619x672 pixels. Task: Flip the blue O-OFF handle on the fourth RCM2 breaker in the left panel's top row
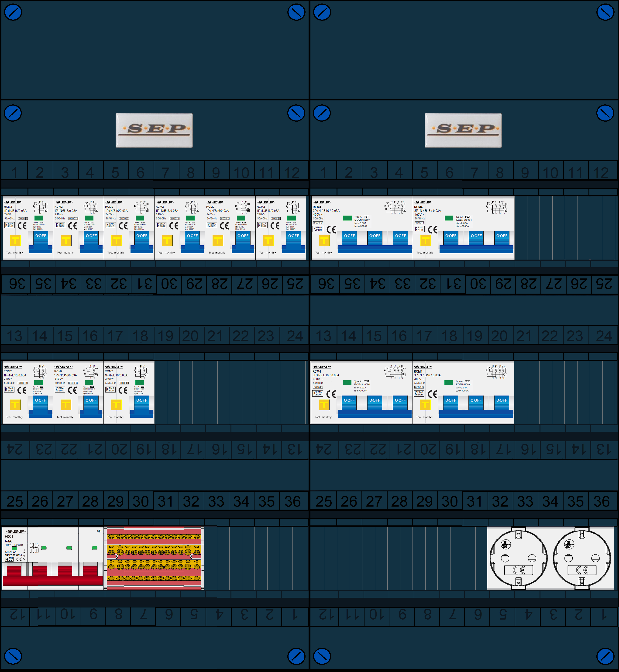click(x=192, y=242)
